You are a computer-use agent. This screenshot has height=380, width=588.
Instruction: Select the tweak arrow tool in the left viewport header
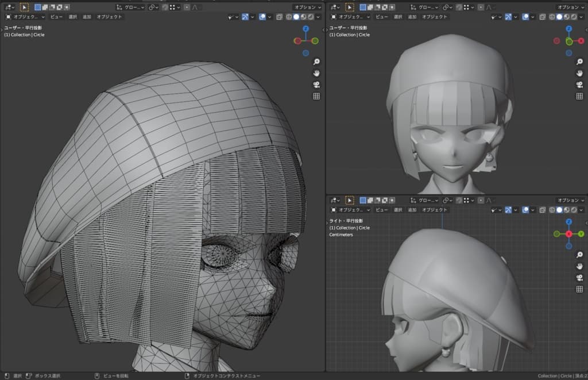[x=24, y=7]
